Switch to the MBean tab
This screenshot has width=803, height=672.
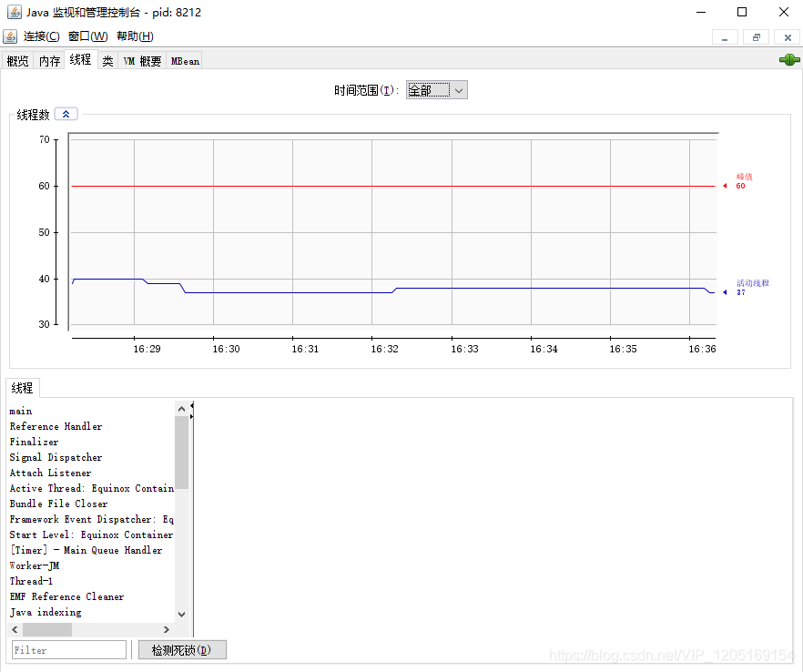pyautogui.click(x=185, y=61)
